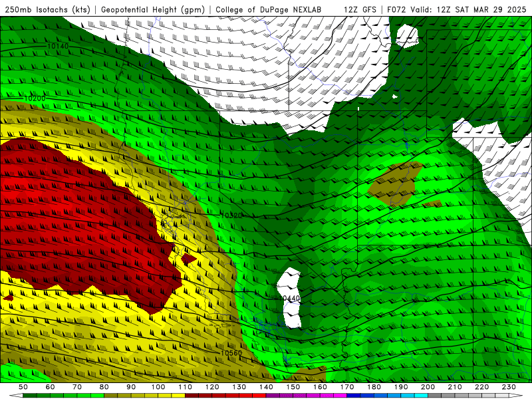Click the magenta color bar segment under 160

point(327,396)
